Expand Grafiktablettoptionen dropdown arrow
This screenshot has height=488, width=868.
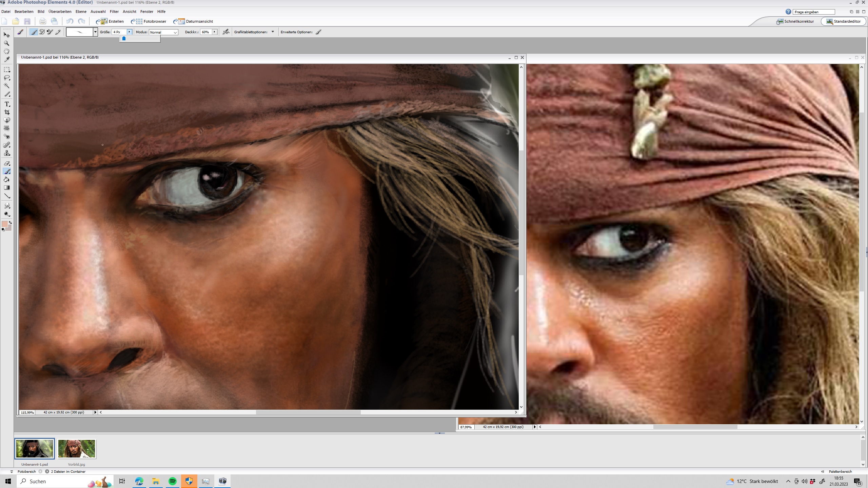click(273, 32)
